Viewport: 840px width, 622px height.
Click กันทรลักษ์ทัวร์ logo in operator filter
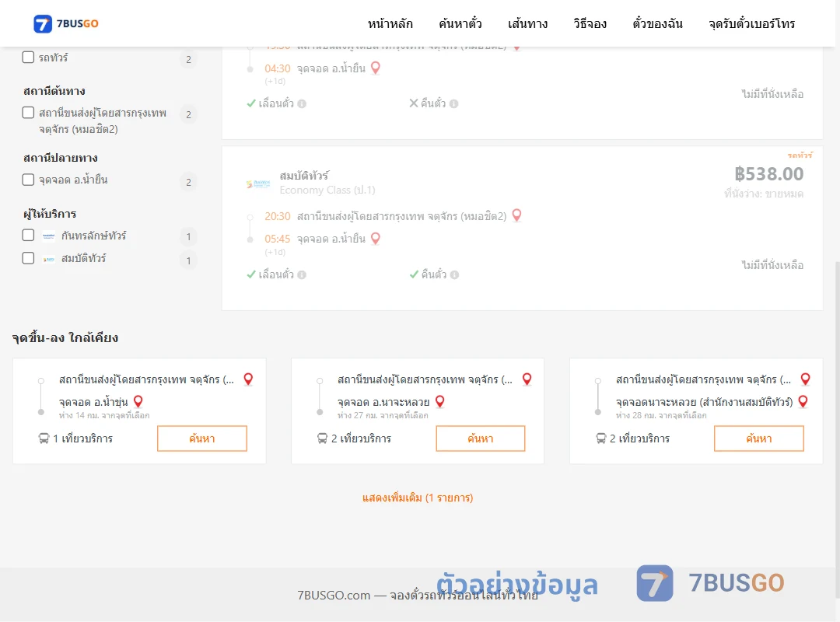[x=49, y=236]
